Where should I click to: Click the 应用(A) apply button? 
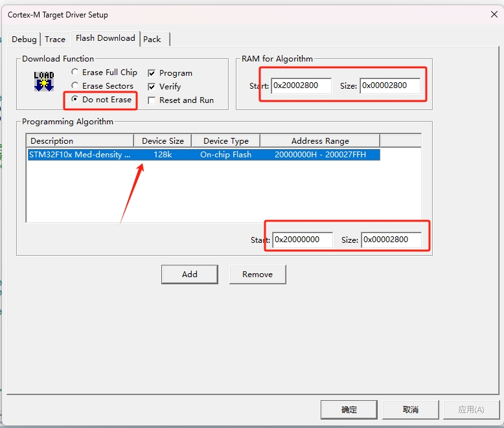click(x=471, y=410)
